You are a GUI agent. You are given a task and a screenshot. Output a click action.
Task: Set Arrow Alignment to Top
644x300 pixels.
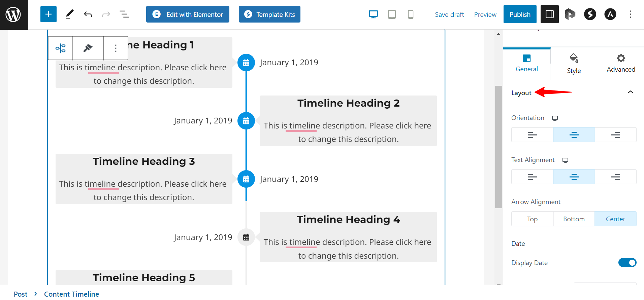pyautogui.click(x=532, y=219)
